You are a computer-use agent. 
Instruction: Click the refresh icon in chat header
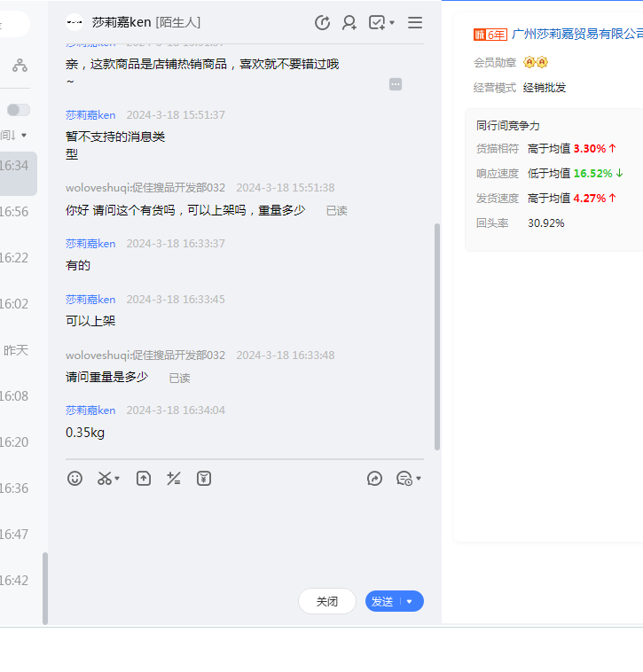click(x=323, y=23)
